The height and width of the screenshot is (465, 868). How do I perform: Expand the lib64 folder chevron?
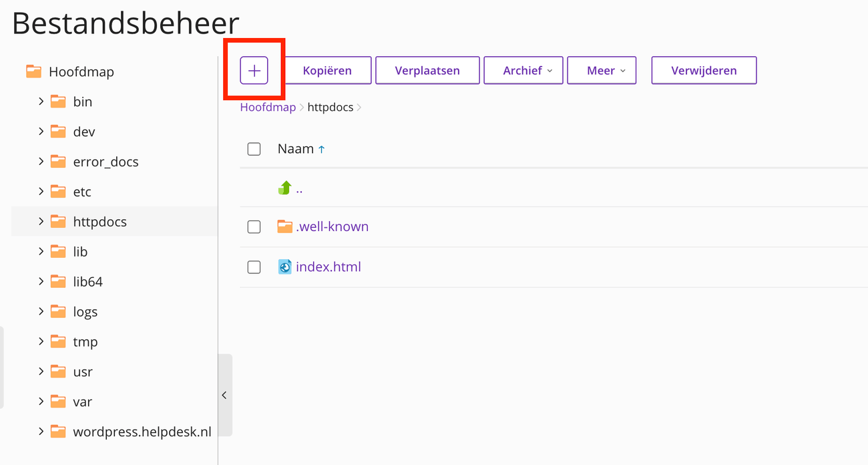point(41,281)
